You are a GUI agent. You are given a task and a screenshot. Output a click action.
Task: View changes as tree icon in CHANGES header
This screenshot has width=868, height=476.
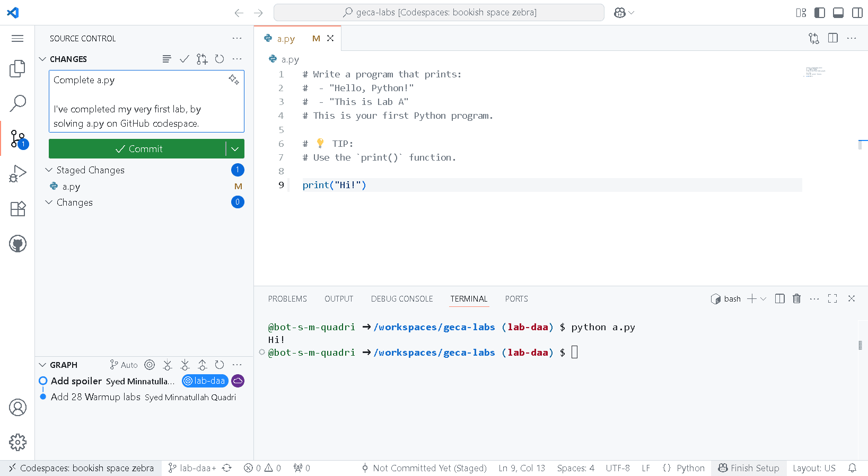click(x=166, y=59)
